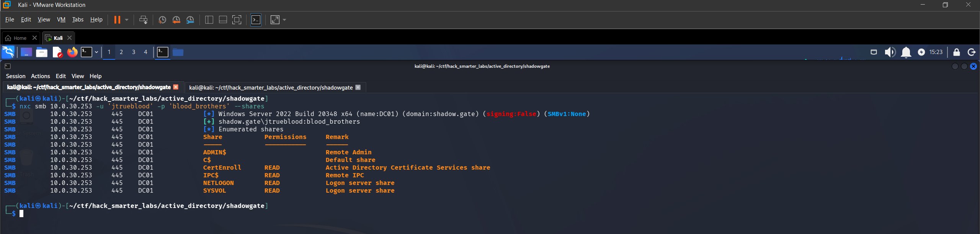
Task: Launch the text editor panel icon
Action: [x=57, y=52]
